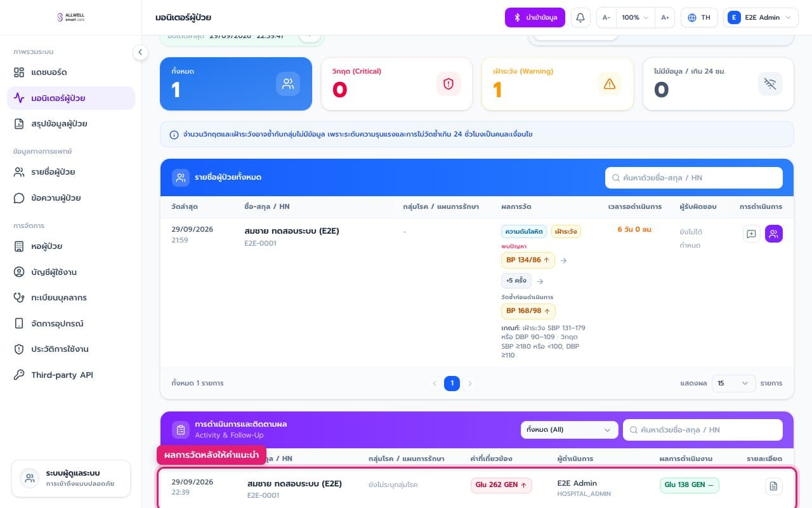The height and width of the screenshot is (508, 812).
Task: Increase font size with A+ button
Action: pos(665,18)
